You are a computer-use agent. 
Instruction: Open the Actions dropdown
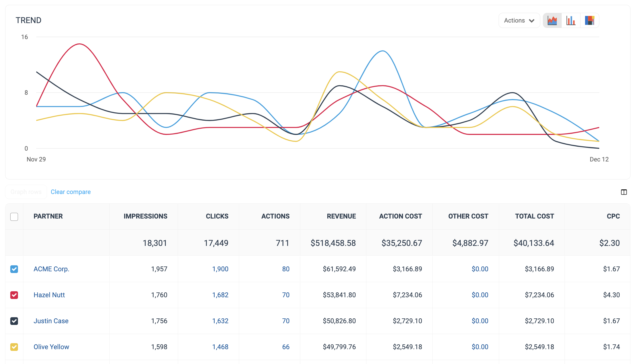(519, 21)
